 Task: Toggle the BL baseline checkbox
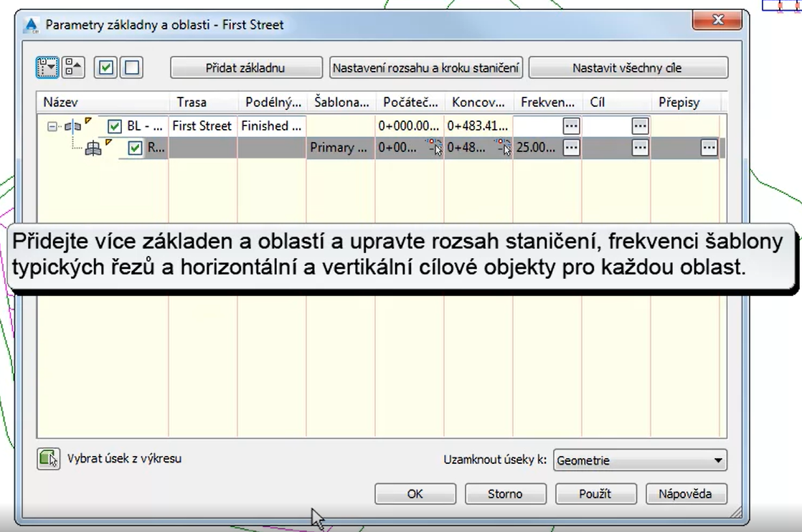pos(114,126)
